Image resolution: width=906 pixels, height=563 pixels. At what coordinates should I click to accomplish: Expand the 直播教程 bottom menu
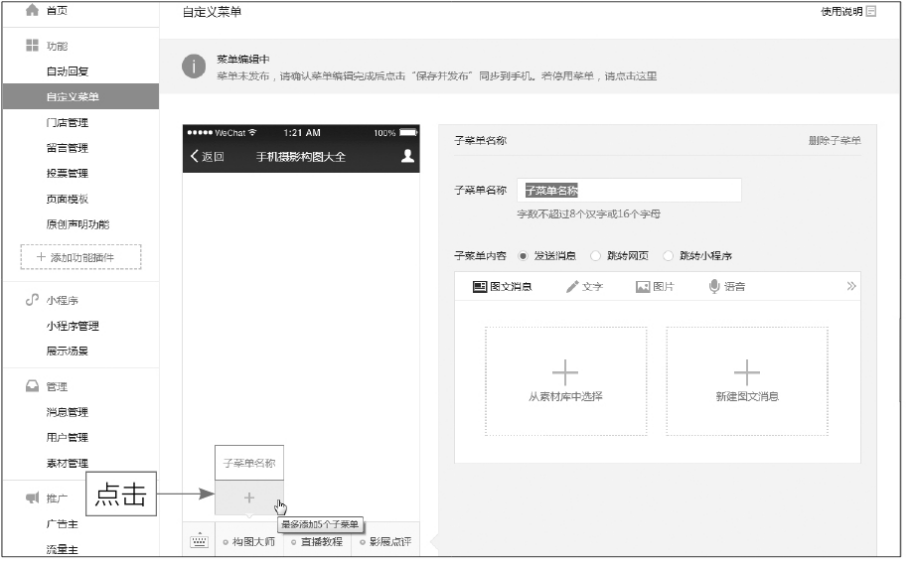click(x=316, y=541)
